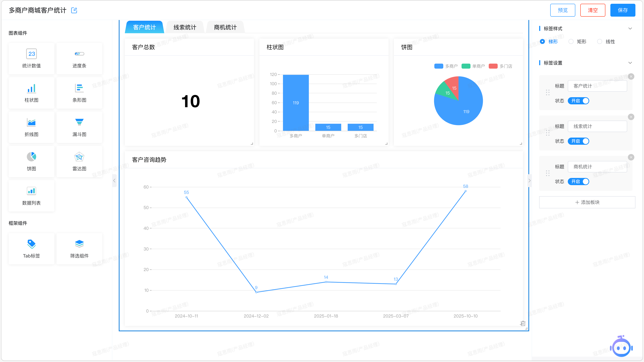Collapse the 标签设置 section chevron
644x362 pixels.
click(x=630, y=63)
